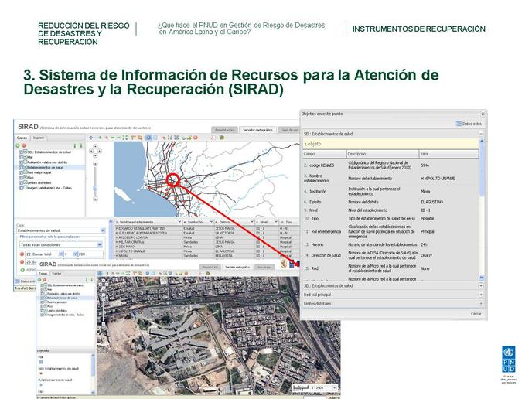The height and width of the screenshot is (399, 532).
Task: Click zoom slider handle in upper map
Action: tap(95, 189)
